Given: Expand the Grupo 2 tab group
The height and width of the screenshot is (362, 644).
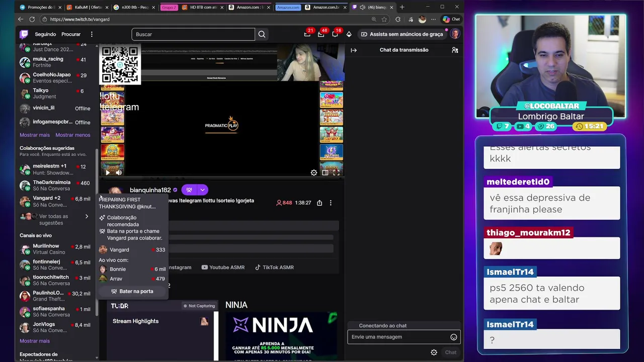Looking at the screenshot, I should coord(169,7).
